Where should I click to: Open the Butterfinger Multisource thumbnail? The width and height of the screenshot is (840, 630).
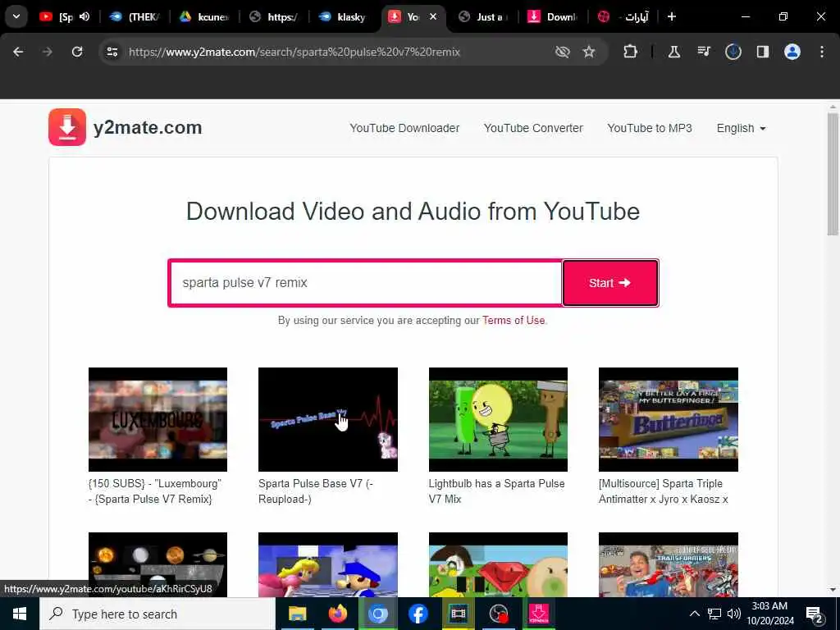coord(669,419)
